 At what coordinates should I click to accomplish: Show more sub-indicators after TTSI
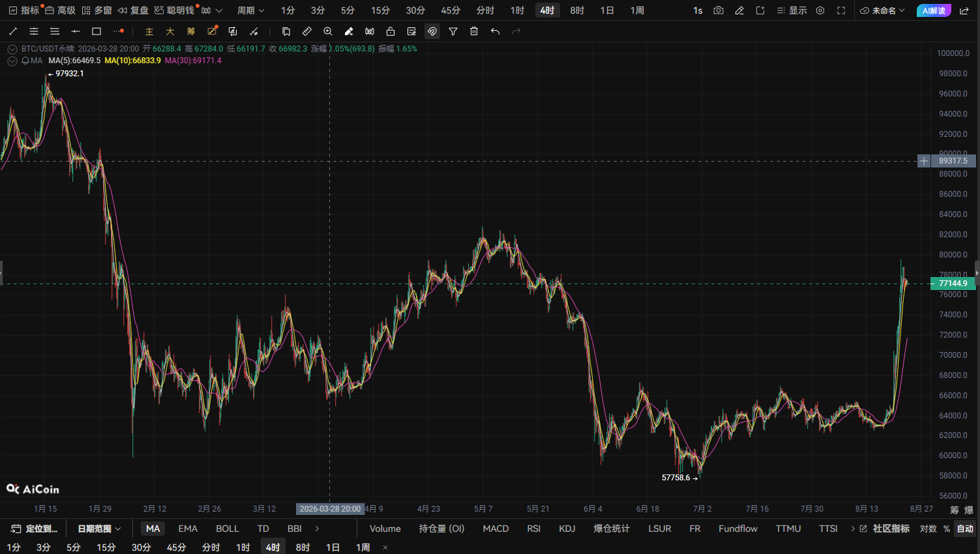click(853, 529)
